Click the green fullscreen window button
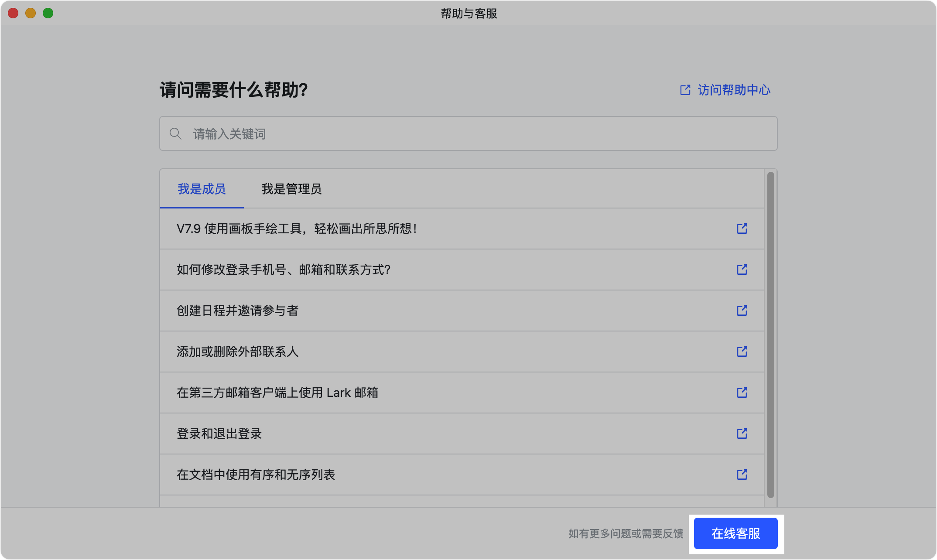Viewport: 937px width, 560px height. coord(48,13)
